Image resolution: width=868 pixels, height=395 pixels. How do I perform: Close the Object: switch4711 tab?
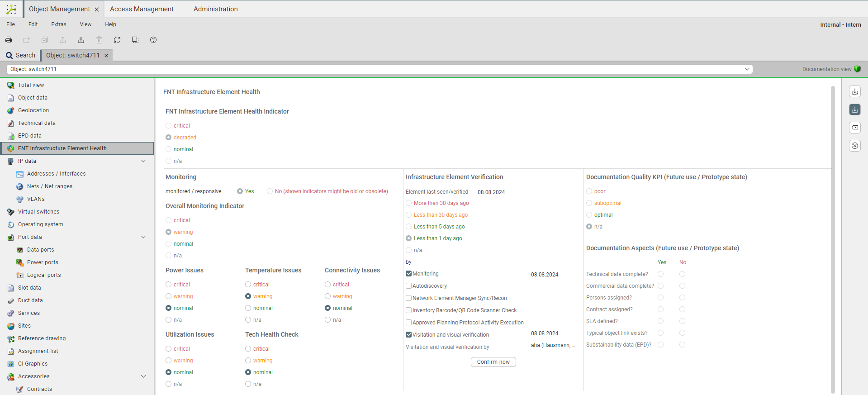(106, 56)
